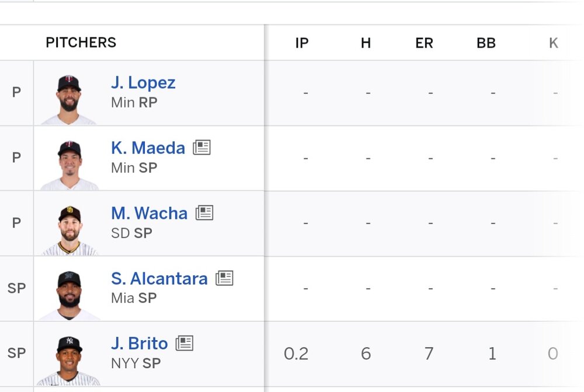Click the news icon next to J. Brito

pyautogui.click(x=185, y=344)
